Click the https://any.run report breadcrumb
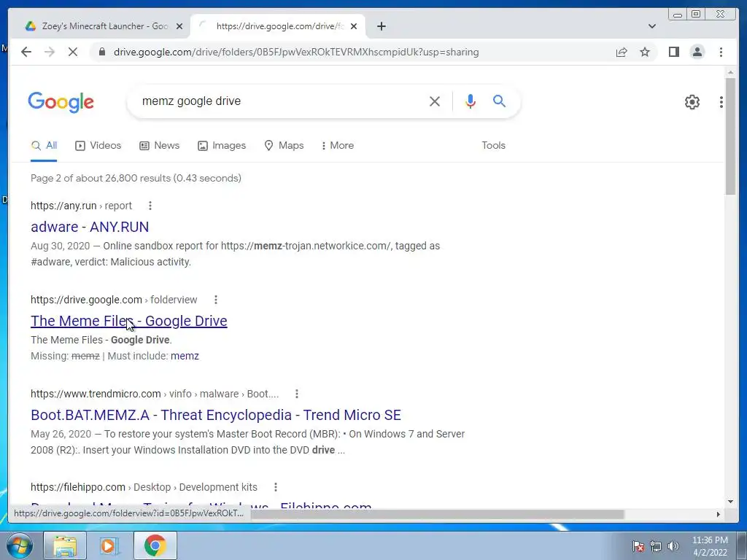The height and width of the screenshot is (560, 747). (x=81, y=206)
